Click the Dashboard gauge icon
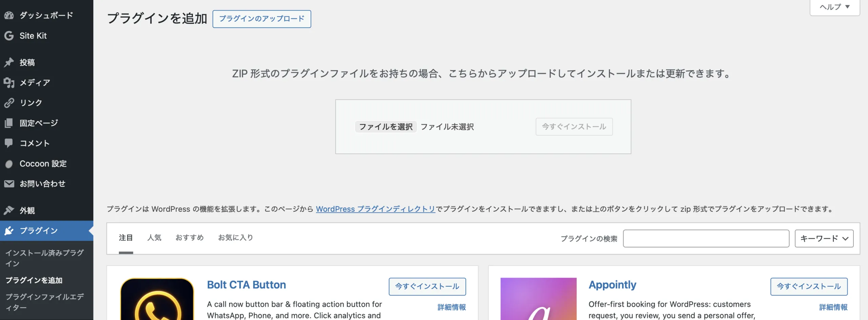 pos(9,15)
